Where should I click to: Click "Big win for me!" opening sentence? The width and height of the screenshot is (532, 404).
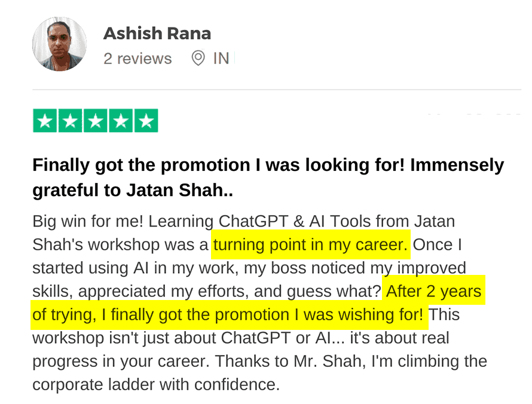(88, 222)
